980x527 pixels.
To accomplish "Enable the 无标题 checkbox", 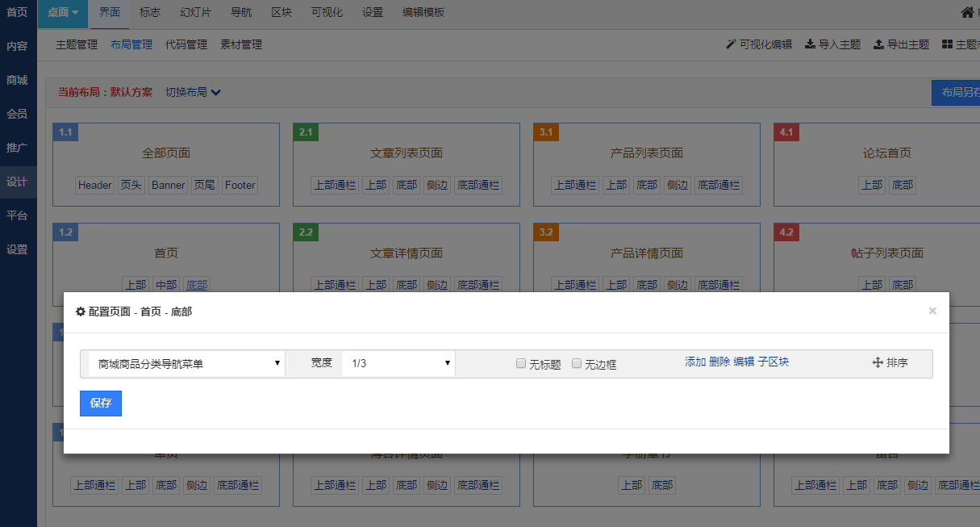I will click(521, 363).
